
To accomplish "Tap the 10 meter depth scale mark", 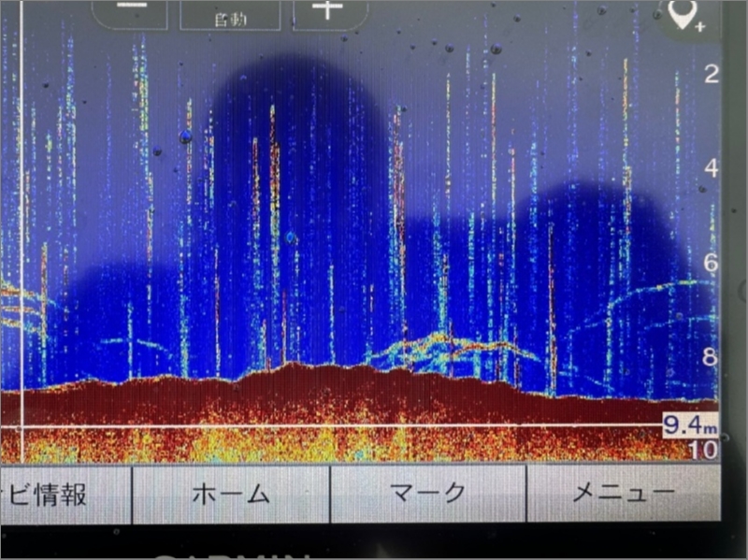I will (703, 450).
